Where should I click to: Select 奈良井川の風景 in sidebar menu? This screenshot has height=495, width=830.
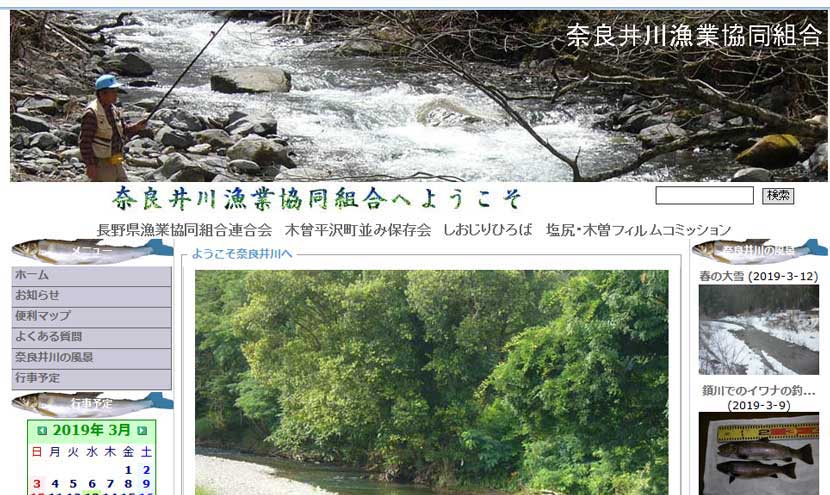[92, 358]
